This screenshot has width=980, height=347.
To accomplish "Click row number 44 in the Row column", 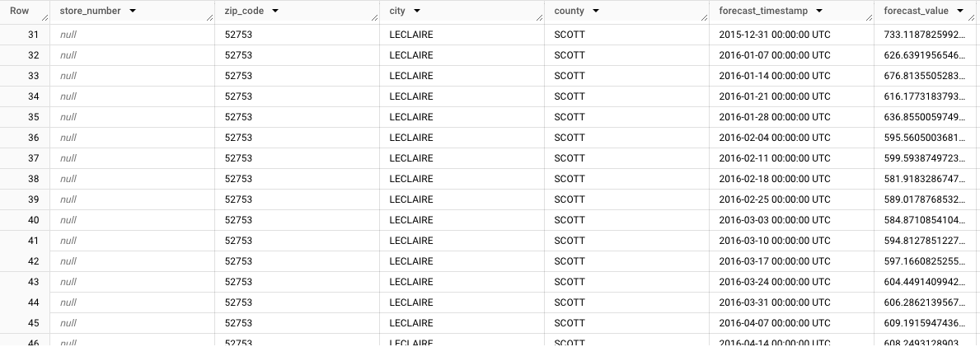I will point(33,302).
